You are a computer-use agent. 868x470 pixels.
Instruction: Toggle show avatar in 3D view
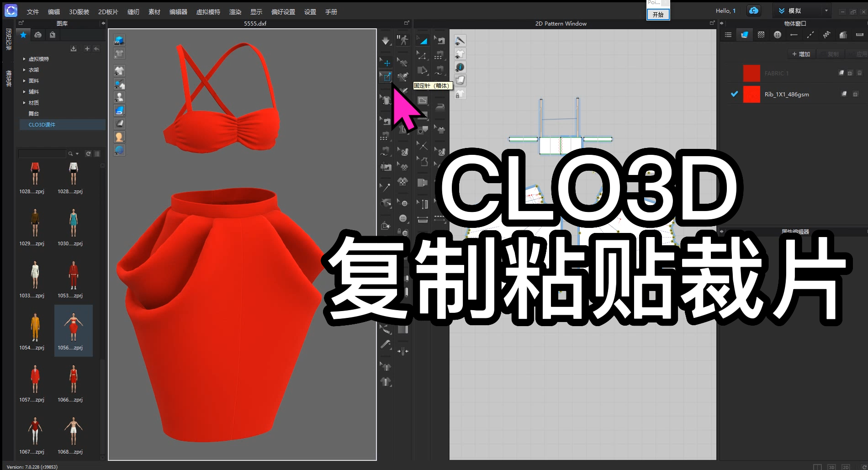(119, 97)
